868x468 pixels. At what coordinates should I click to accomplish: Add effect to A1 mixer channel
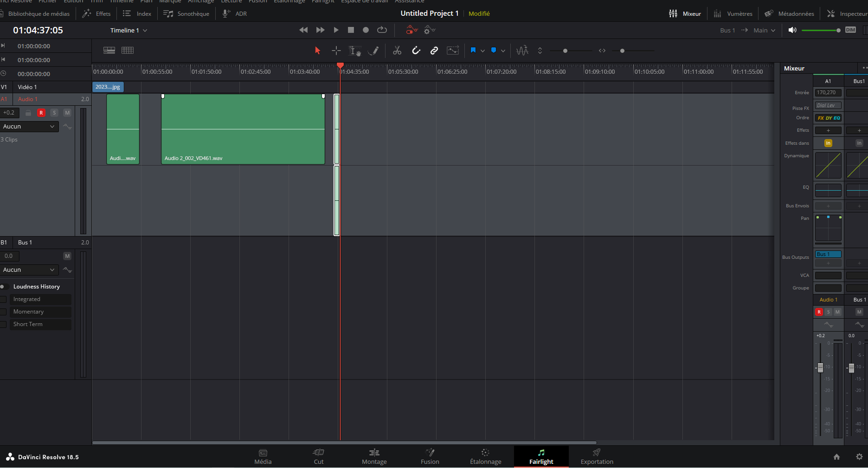point(828,130)
